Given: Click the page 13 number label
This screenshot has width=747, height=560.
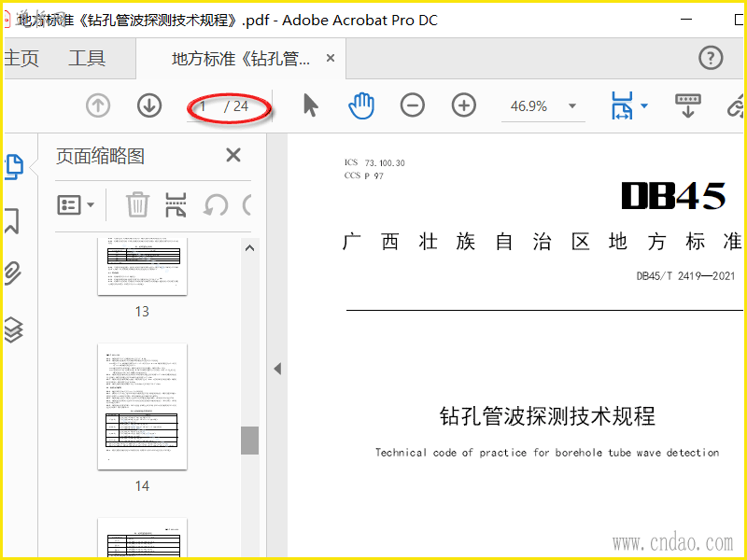Looking at the screenshot, I should coord(142,312).
